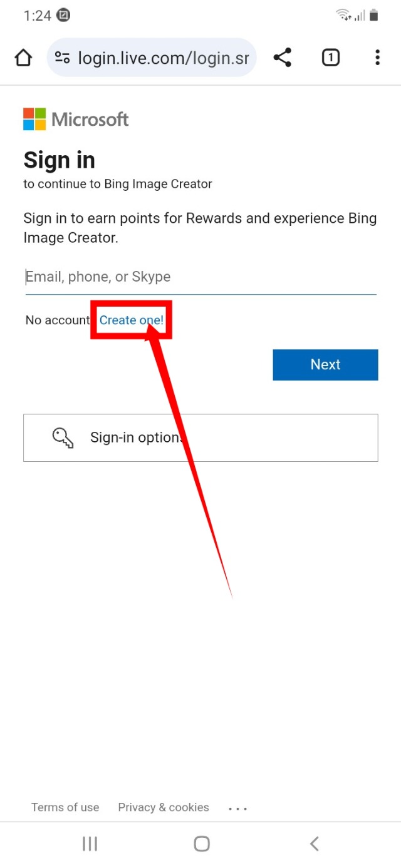401x868 pixels.
Task: Focus the Email, phone, or Skype field
Action: click(x=200, y=277)
